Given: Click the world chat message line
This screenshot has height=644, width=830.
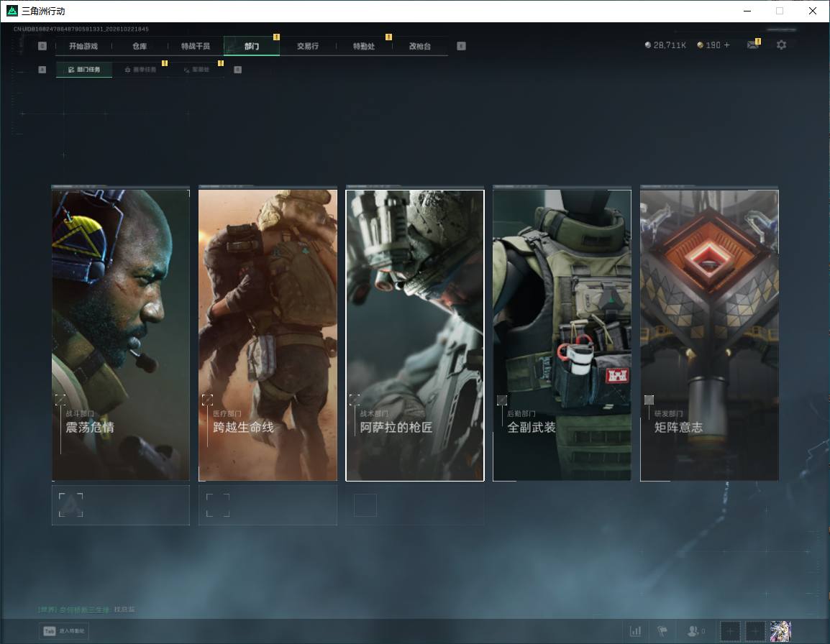Looking at the screenshot, I should [x=86, y=609].
